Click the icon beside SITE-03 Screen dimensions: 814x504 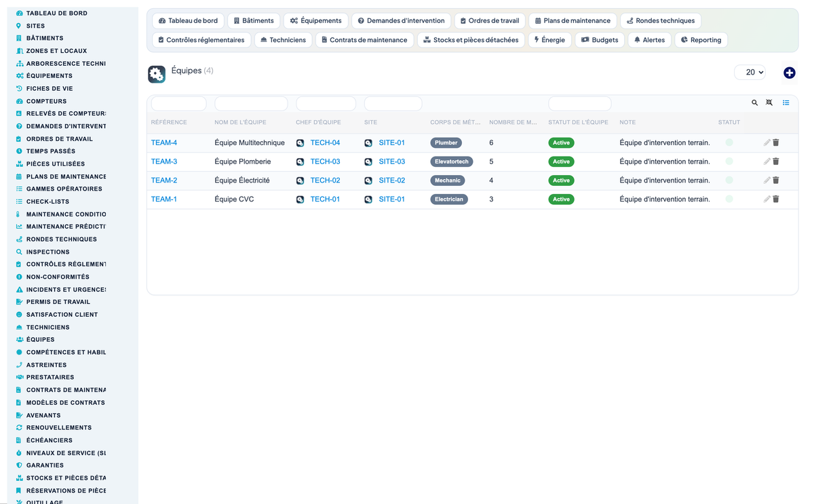(368, 162)
